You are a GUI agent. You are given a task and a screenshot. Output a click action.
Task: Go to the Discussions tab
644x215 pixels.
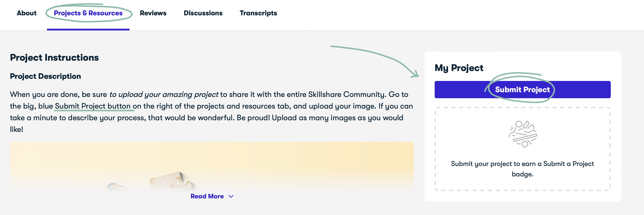[x=203, y=13]
